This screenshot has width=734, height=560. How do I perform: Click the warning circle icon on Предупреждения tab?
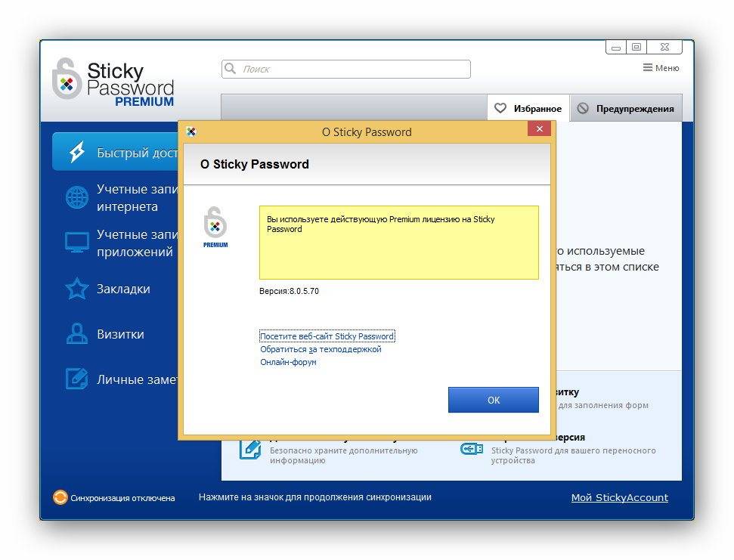click(582, 108)
